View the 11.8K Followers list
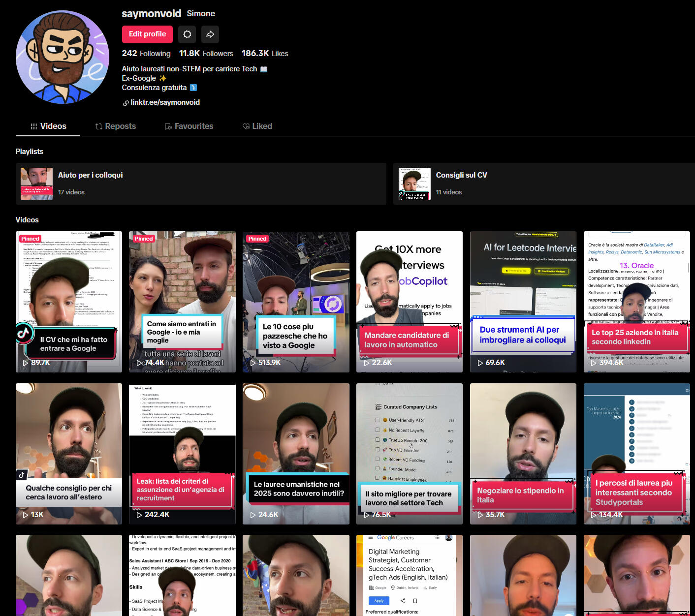695x616 pixels. (x=206, y=53)
